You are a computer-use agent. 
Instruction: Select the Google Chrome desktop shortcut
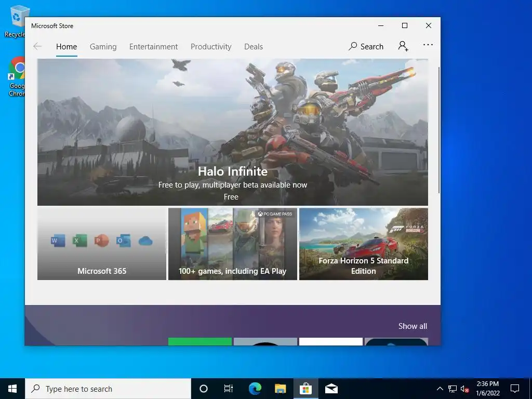[17, 76]
